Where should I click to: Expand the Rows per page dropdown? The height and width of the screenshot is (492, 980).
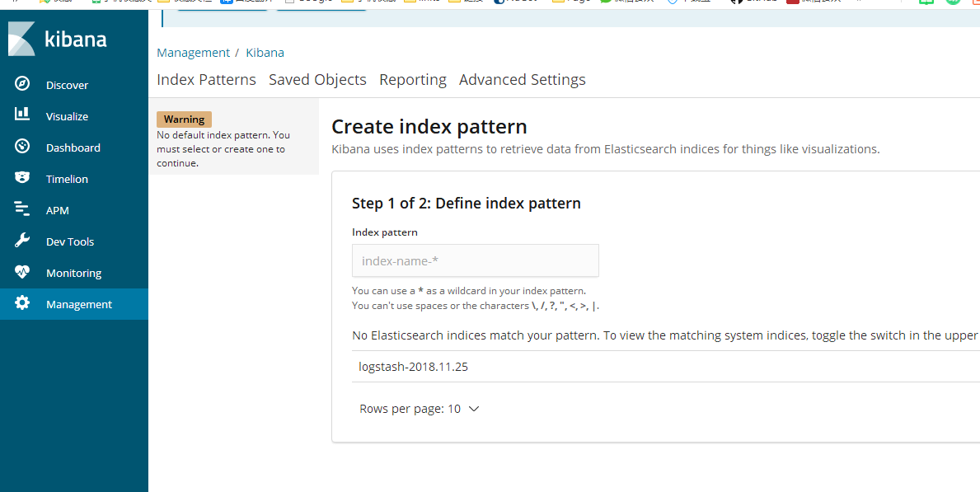click(x=419, y=409)
